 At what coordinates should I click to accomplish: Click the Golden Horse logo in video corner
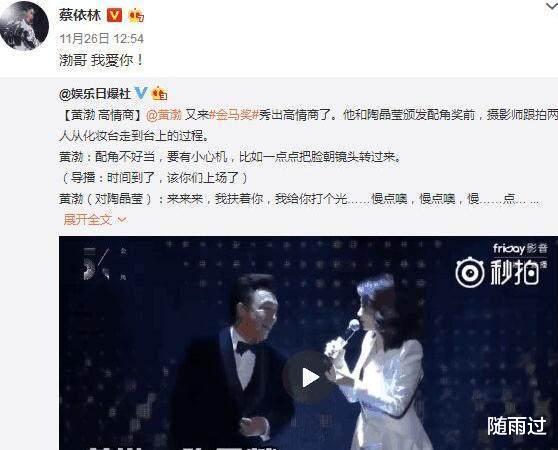[x=103, y=264]
